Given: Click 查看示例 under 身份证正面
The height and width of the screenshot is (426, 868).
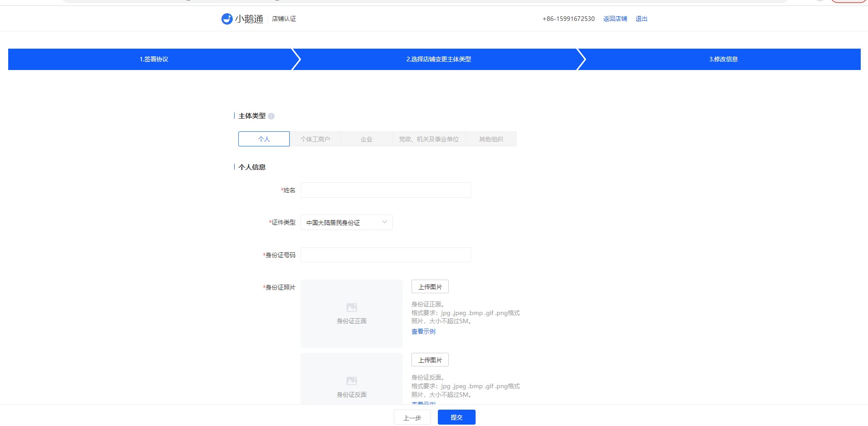Looking at the screenshot, I should click(x=423, y=331).
